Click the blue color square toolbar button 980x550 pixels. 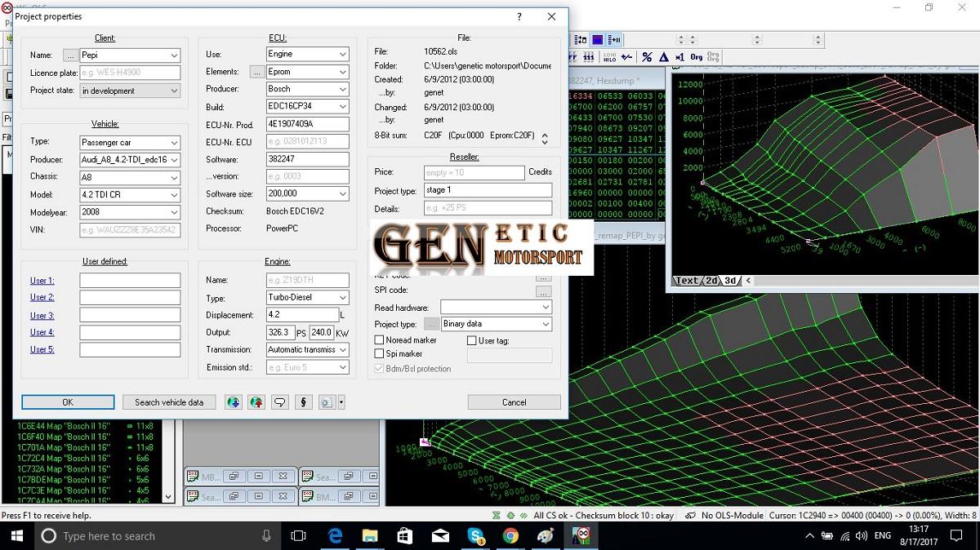(598, 39)
